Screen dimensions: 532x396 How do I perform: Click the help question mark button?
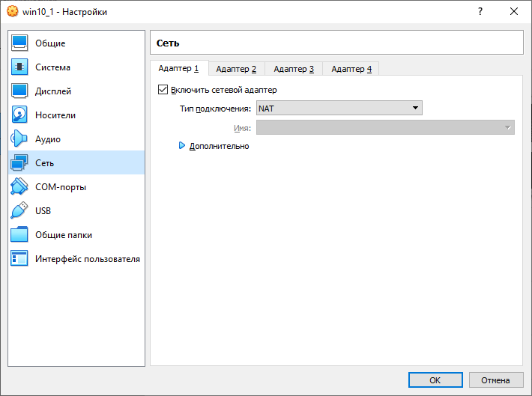coord(480,11)
